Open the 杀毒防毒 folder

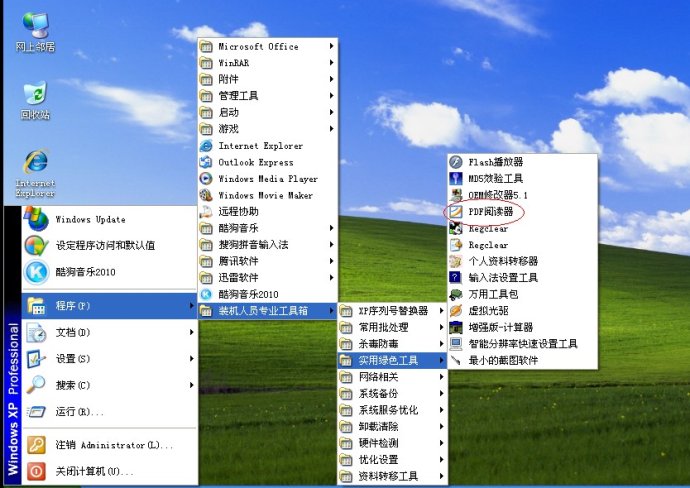click(392, 344)
